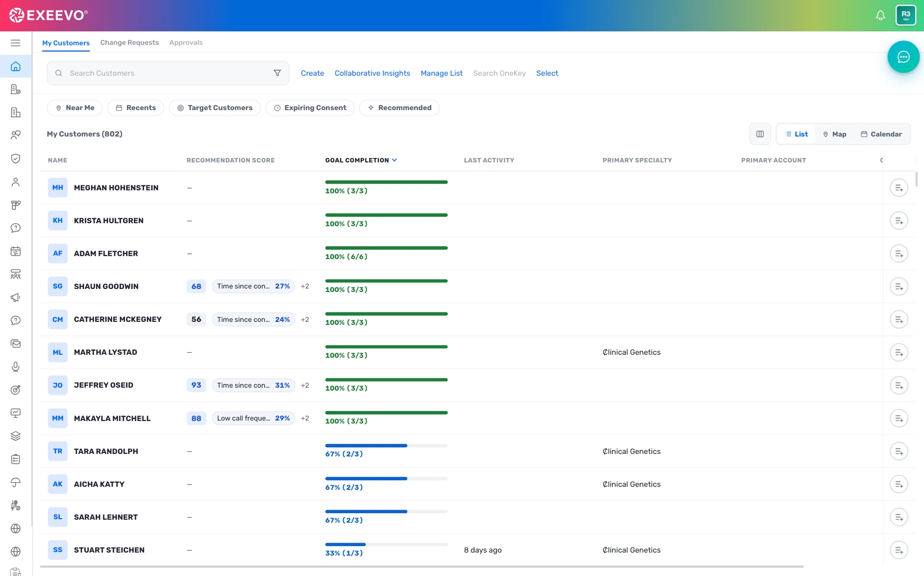Add Tara Randolph to a list

coord(899,451)
